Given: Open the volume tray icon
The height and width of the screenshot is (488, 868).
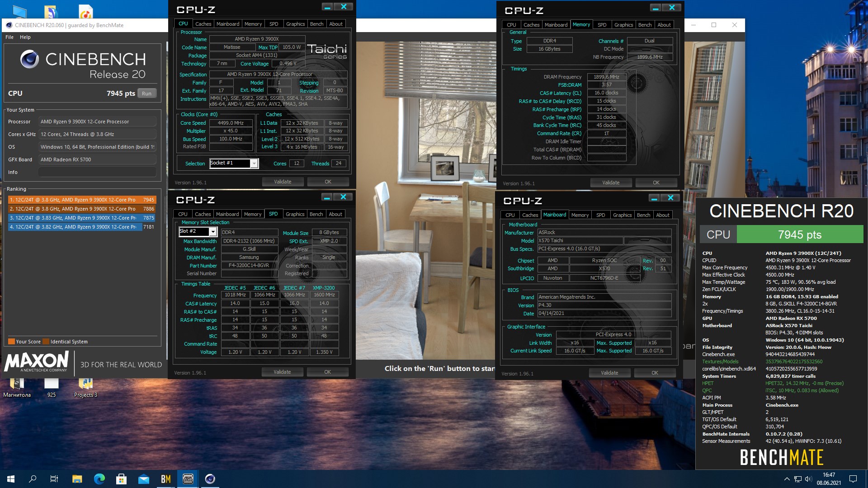Looking at the screenshot, I should pyautogui.click(x=808, y=479).
